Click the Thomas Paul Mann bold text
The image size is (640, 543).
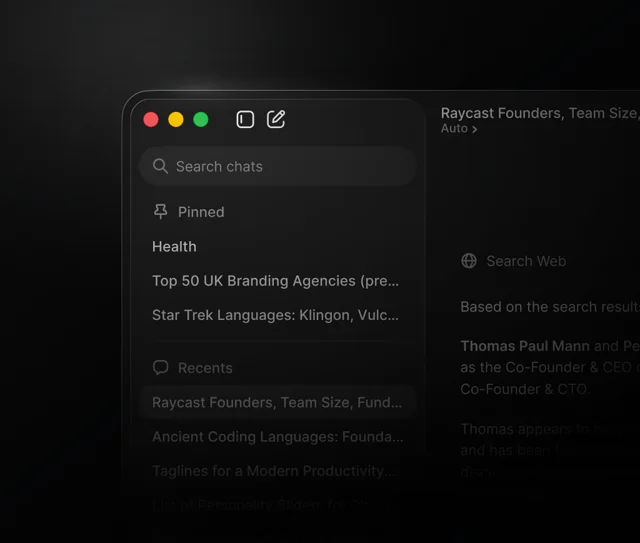tap(525, 346)
